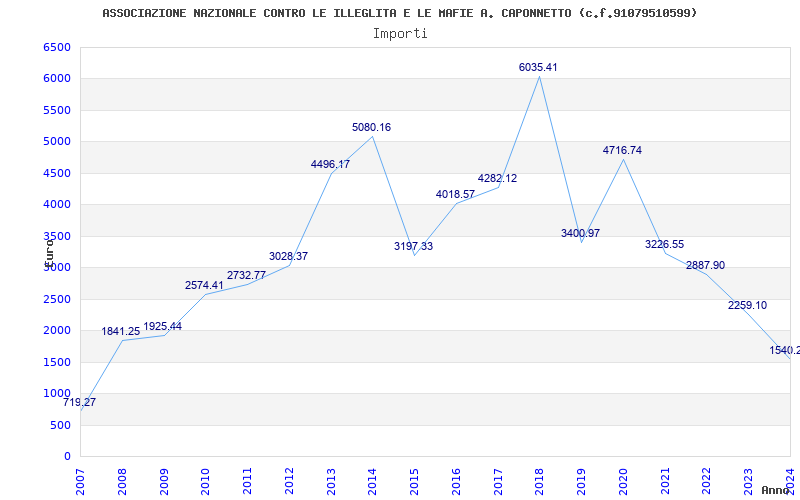Select the 6500 y-axis tick label
800x500 pixels.
click(57, 47)
